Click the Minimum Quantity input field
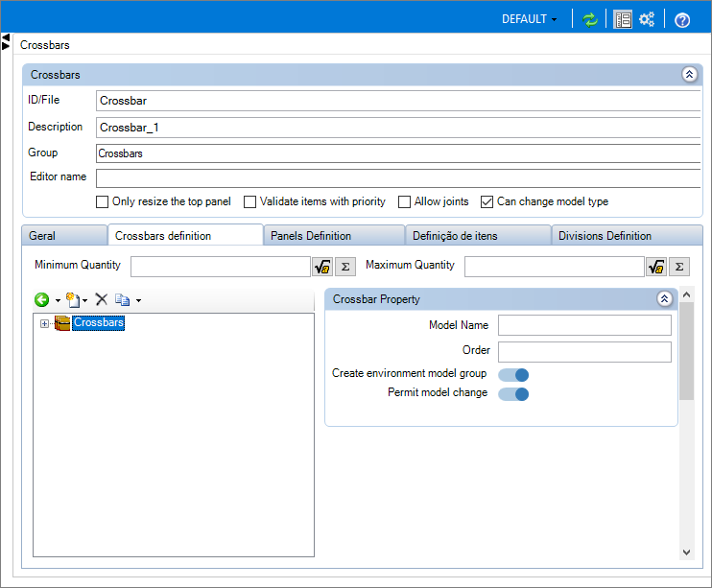Image resolution: width=712 pixels, height=588 pixels. pos(221,267)
